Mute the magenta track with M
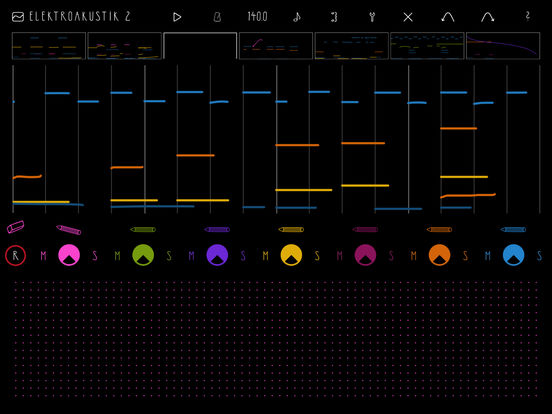This screenshot has height=414, width=552. 340,256
